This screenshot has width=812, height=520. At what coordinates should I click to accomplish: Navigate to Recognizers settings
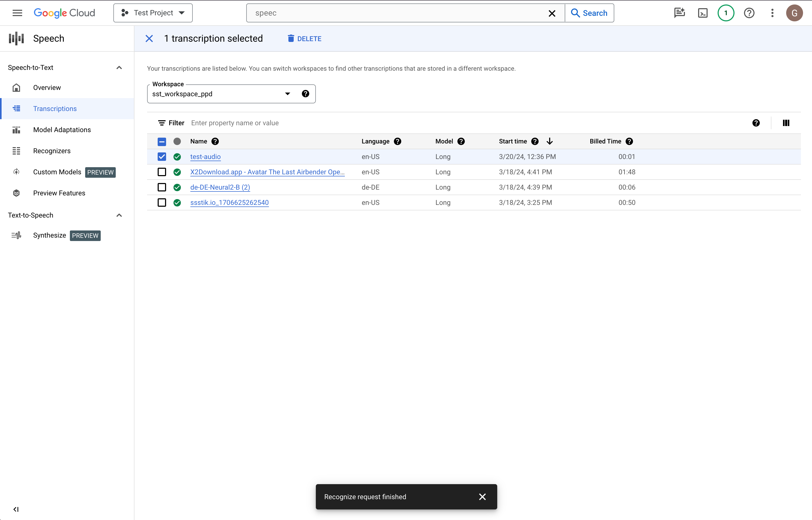pyautogui.click(x=52, y=150)
